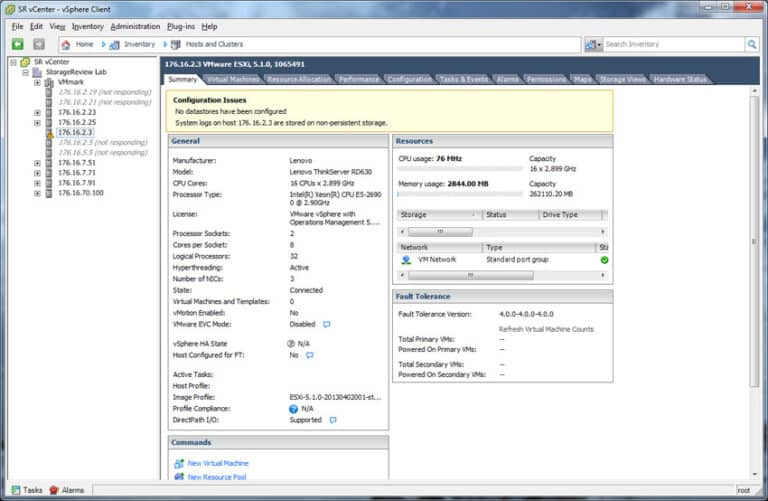Viewport: 768px width, 501px height.
Task: Expand host 176.16.7.91 node
Action: tap(37, 183)
